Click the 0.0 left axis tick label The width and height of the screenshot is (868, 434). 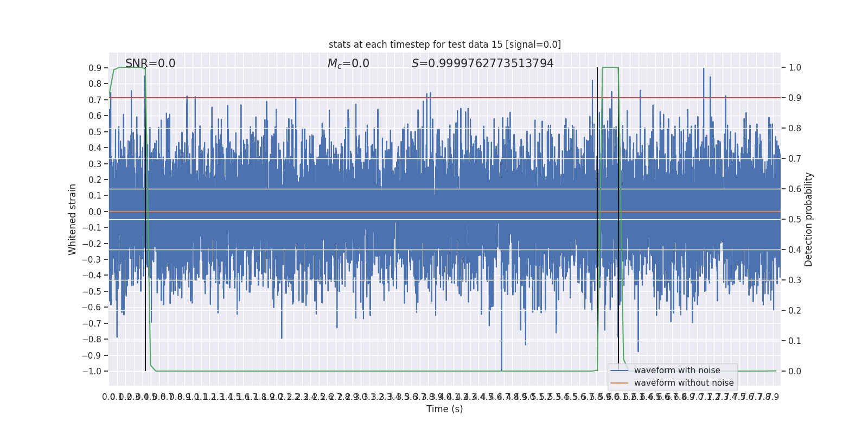[x=95, y=212]
